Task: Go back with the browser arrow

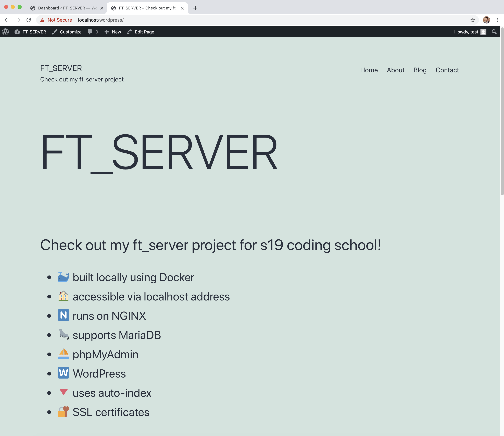Action: [x=7, y=20]
